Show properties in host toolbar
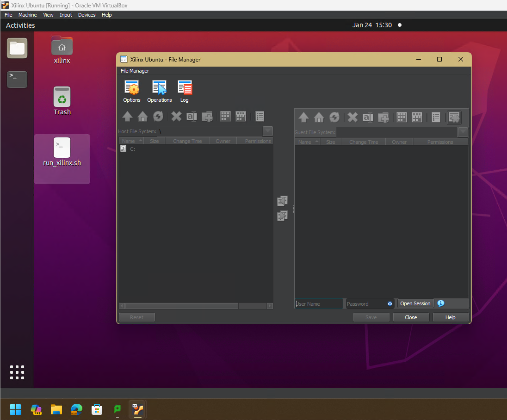Image resolution: width=507 pixels, height=420 pixels. (x=260, y=117)
